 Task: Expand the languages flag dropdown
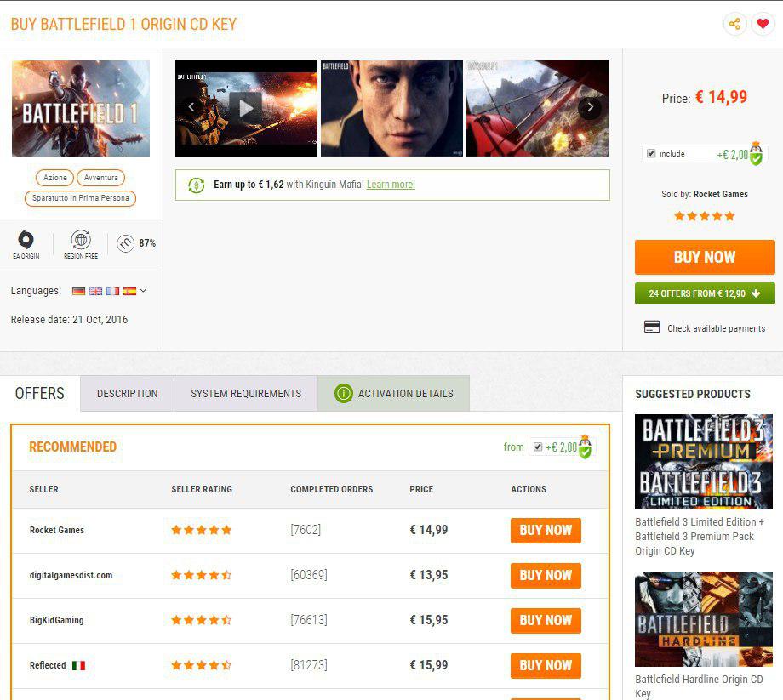(143, 291)
